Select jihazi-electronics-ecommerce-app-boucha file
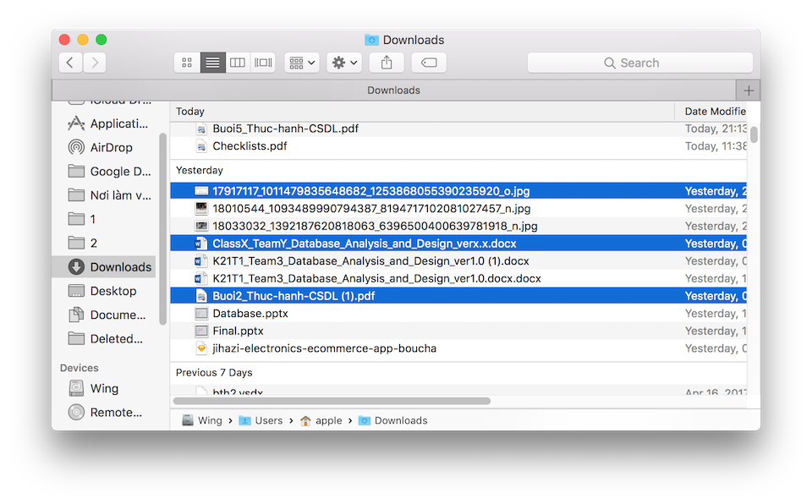Screen dimensions: 812x504 [458, 348]
